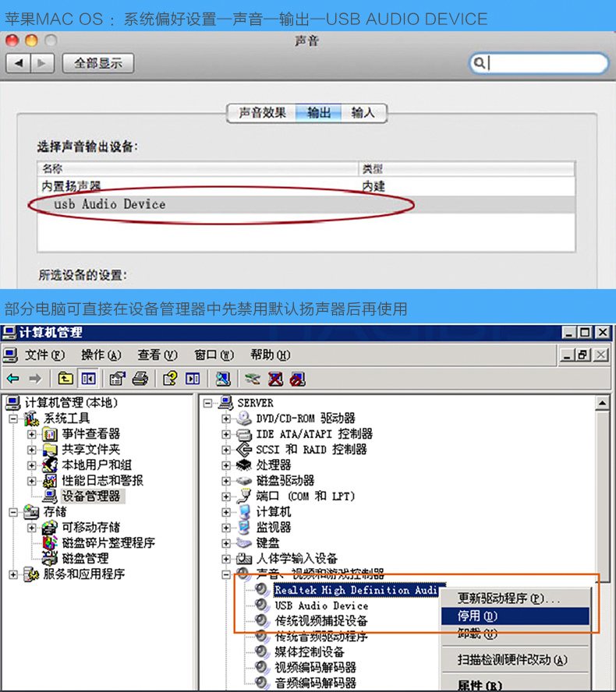
Task: Click the 计算机 device icon
Action: (244, 512)
